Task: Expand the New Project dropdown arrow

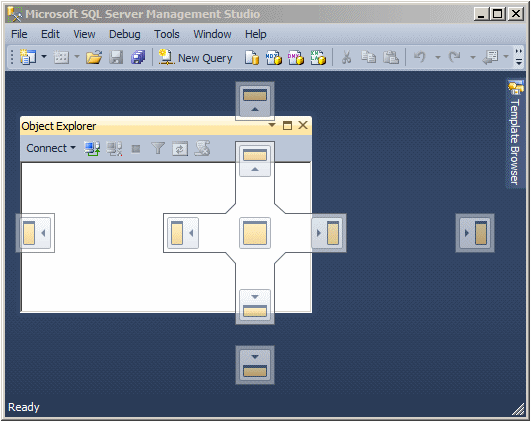Action: pyautogui.click(x=44, y=57)
